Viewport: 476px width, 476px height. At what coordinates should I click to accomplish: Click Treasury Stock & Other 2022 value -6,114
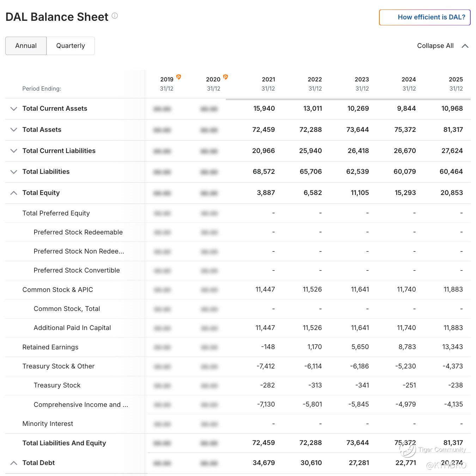coord(313,366)
